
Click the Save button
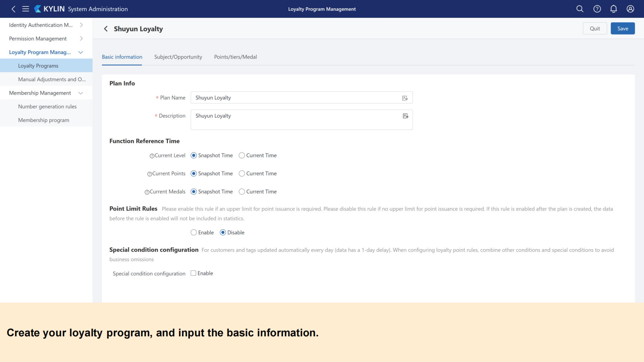[623, 28]
